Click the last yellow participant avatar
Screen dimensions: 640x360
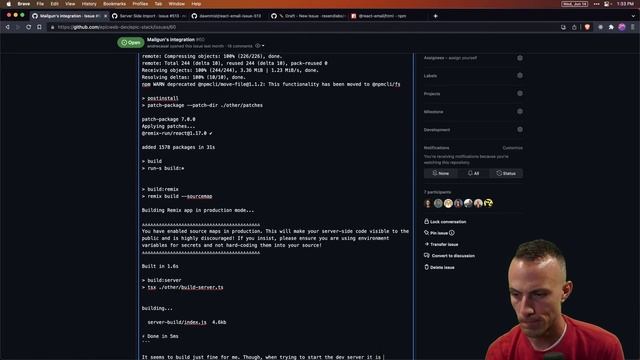click(x=489, y=203)
